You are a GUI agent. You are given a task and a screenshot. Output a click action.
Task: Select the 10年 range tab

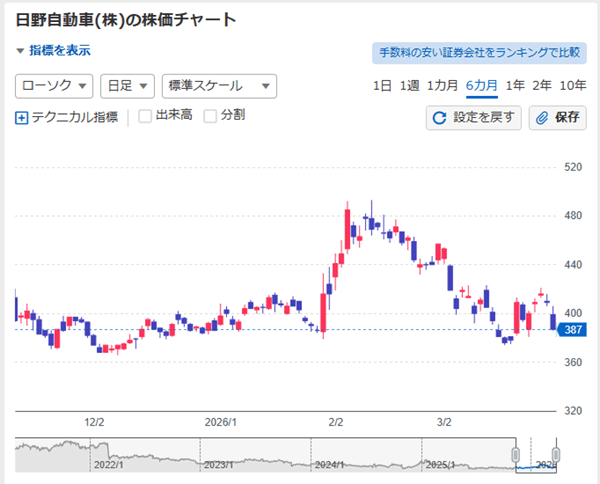coord(573,86)
